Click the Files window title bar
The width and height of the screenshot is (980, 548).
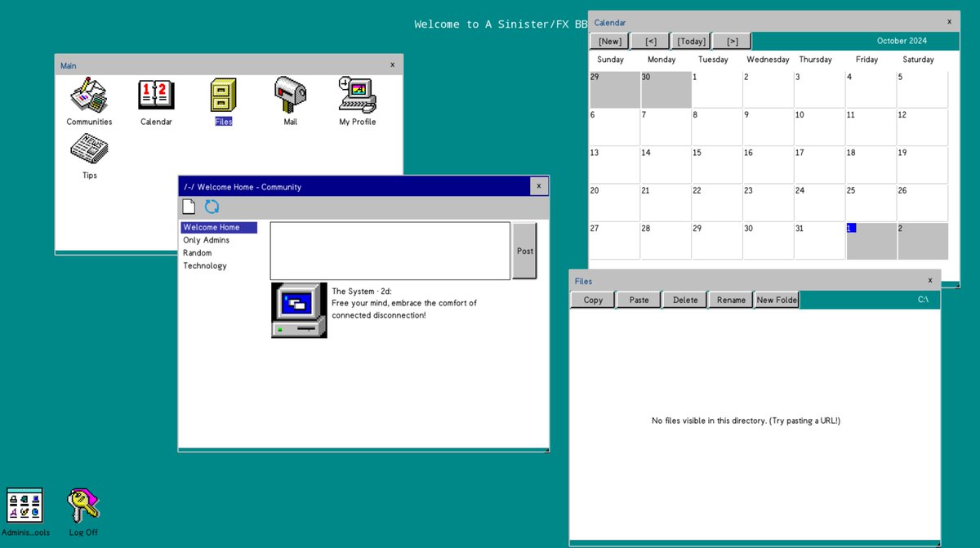(x=755, y=280)
